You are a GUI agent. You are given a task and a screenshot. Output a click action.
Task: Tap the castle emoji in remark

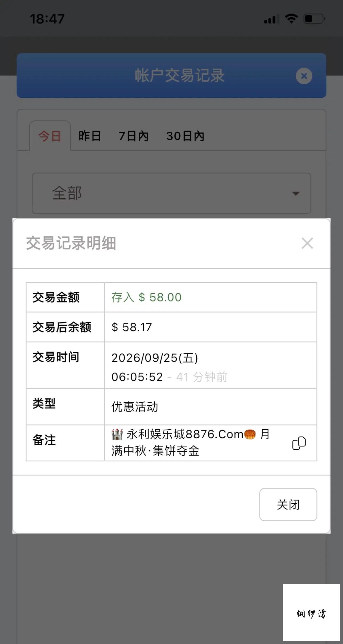[117, 434]
